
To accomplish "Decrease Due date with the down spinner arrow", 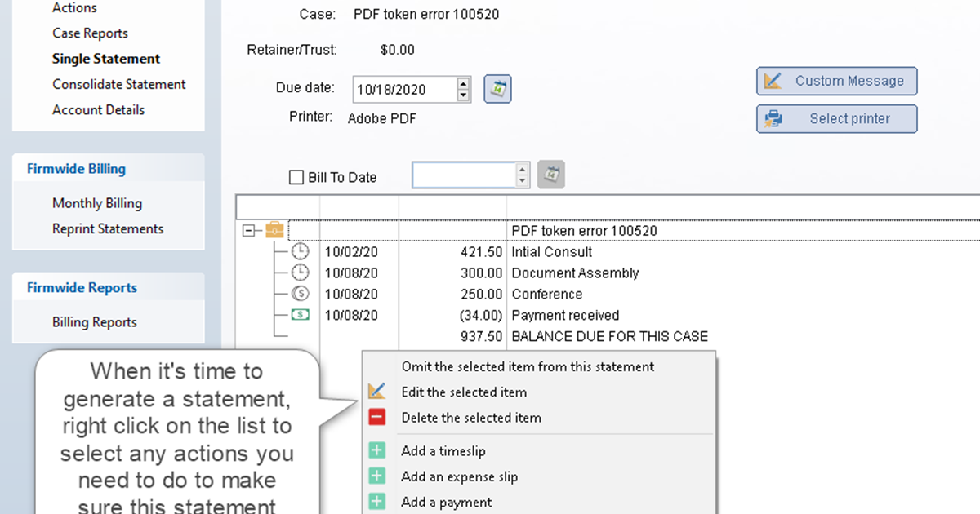I will pos(463,95).
